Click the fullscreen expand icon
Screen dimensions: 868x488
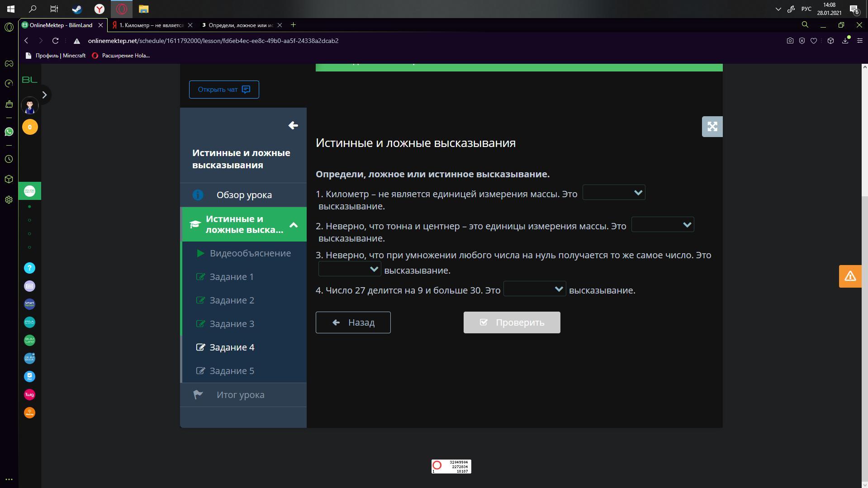coord(712,127)
